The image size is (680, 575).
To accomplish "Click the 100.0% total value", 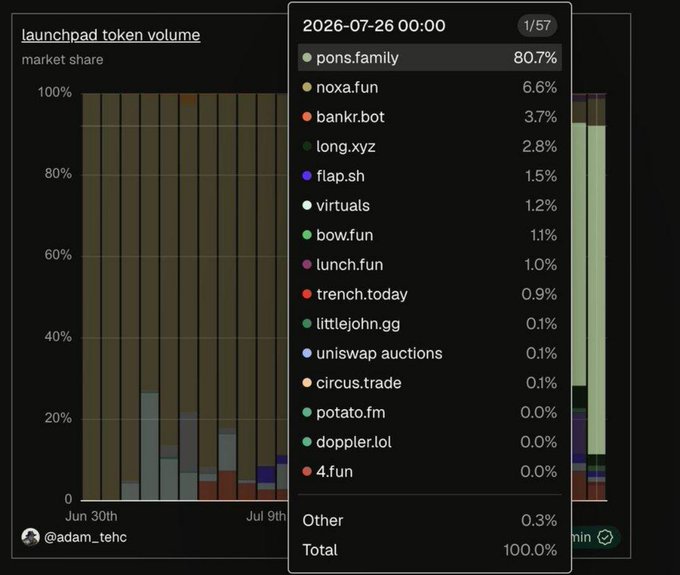I will coord(530,550).
